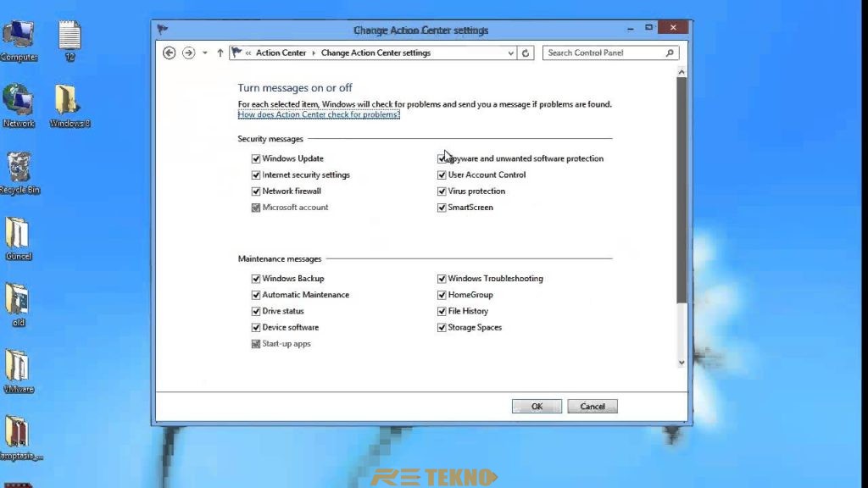The height and width of the screenshot is (488, 868).
Task: Open the double-chevron breadcrumb overflow
Action: click(x=248, y=53)
